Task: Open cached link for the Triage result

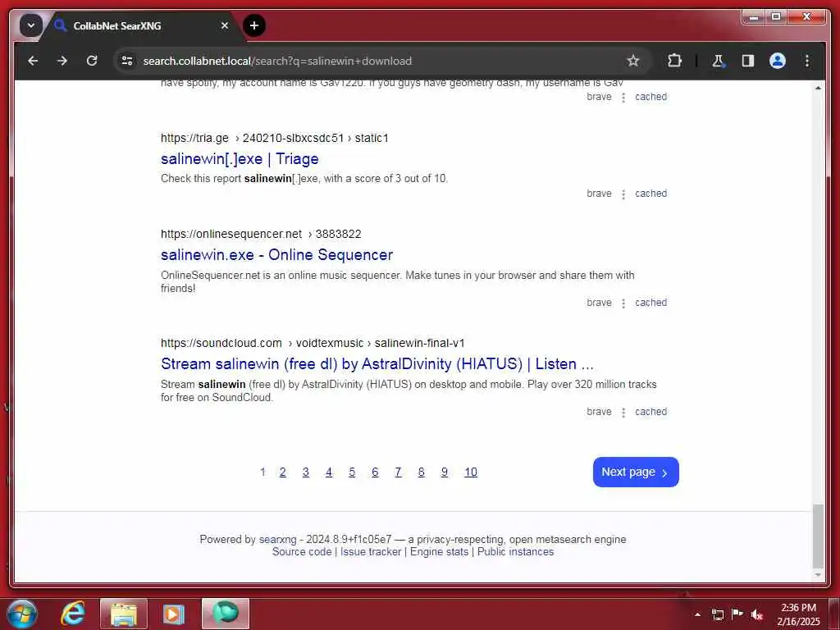Action: click(651, 194)
